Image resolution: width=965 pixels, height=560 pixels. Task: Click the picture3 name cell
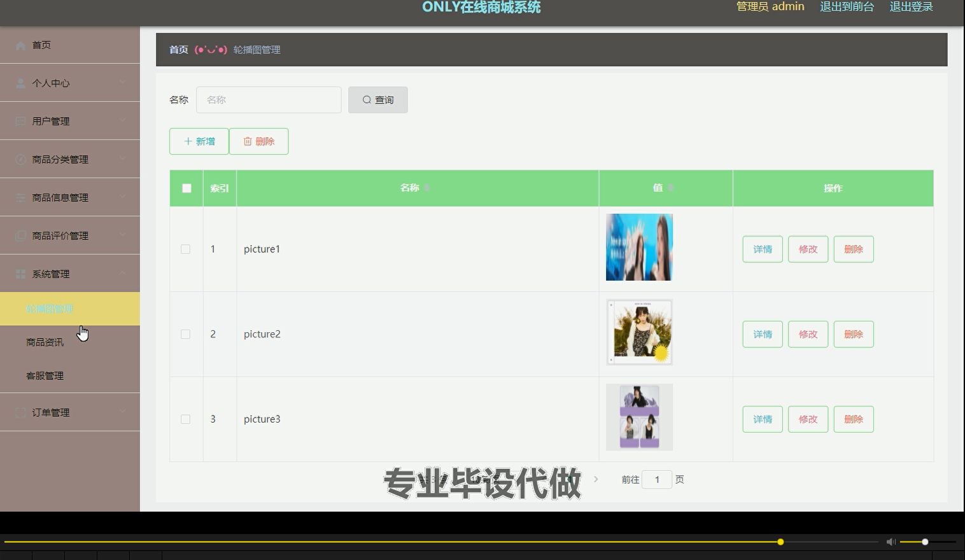[418, 419]
